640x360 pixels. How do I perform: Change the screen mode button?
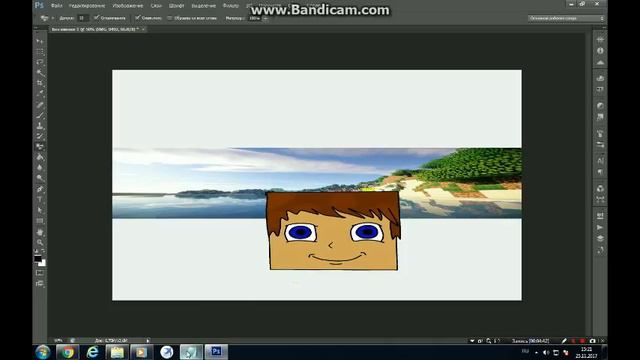[40, 283]
